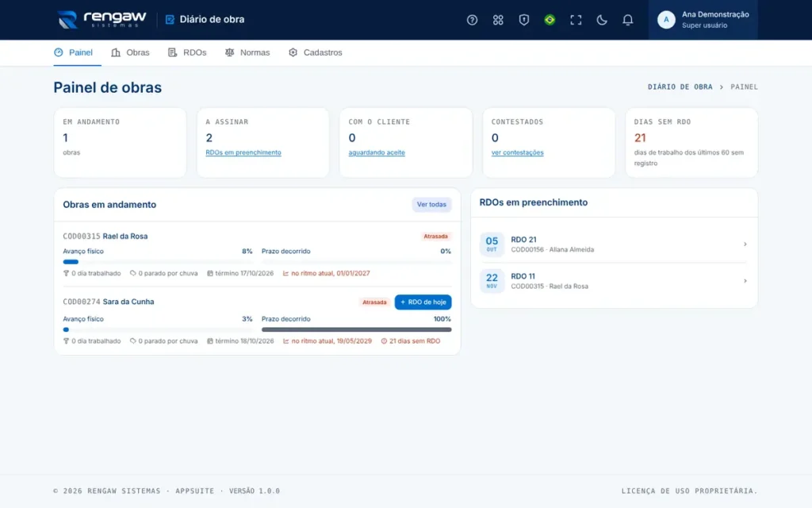Click the Atrasada badge on Sara da Cunha

click(x=374, y=302)
